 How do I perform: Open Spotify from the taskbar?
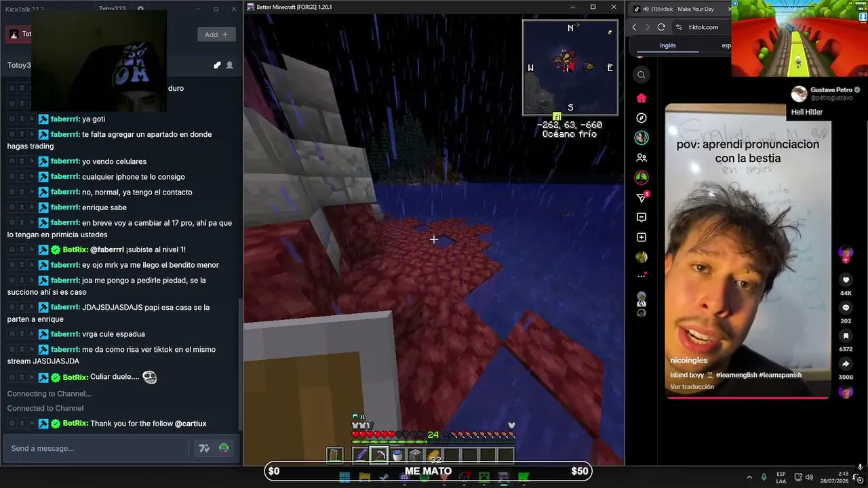tap(425, 477)
